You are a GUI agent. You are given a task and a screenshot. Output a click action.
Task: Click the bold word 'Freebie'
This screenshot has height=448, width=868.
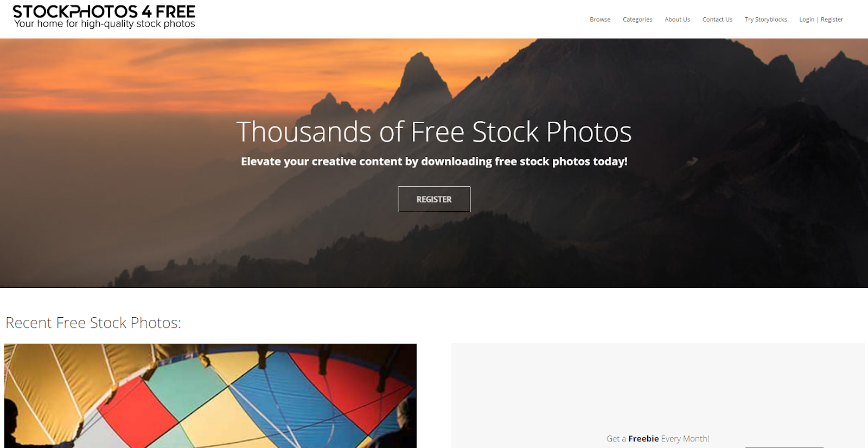point(643,439)
